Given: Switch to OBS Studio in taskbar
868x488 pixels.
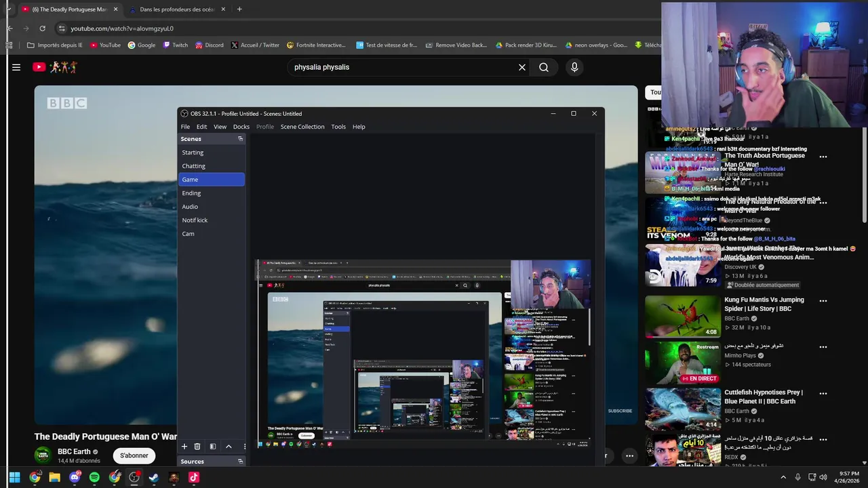Looking at the screenshot, I should [x=134, y=477].
